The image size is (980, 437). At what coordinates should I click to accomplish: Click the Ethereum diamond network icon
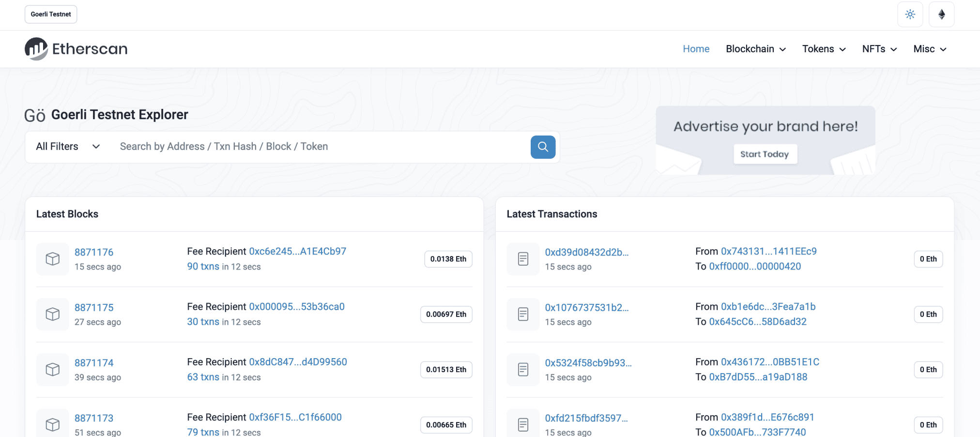(941, 15)
